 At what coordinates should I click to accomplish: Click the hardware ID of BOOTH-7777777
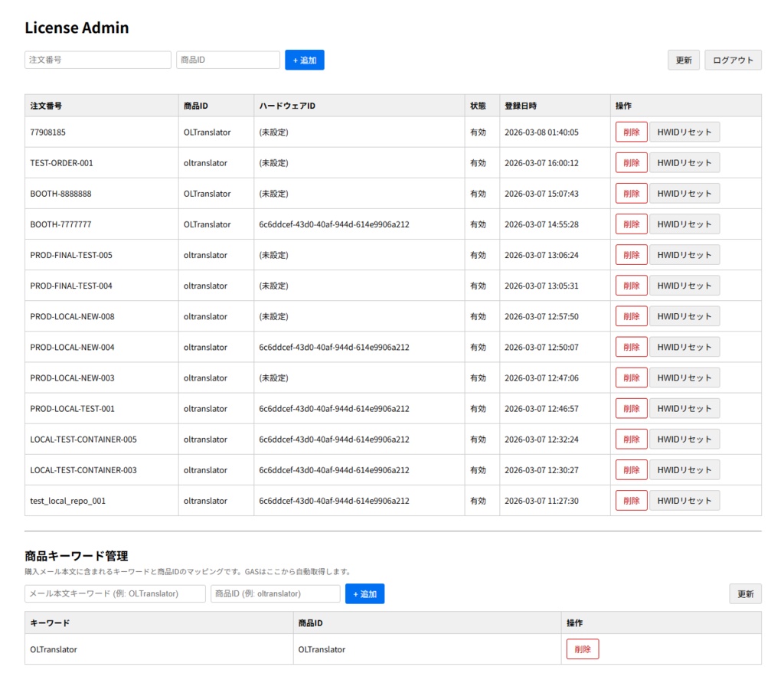334,224
